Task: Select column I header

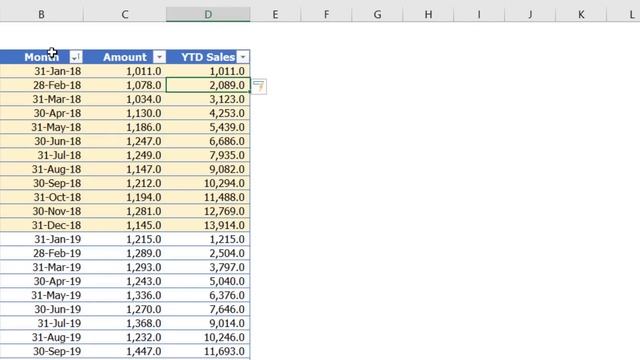Action: coord(479,15)
